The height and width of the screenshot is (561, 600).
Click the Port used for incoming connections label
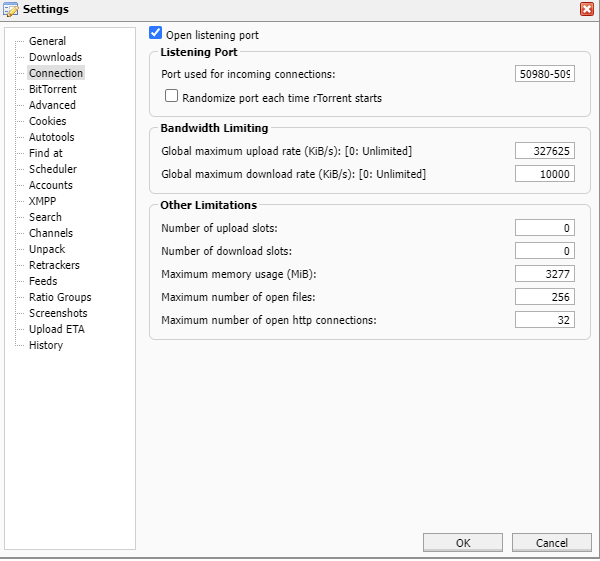[x=248, y=74]
